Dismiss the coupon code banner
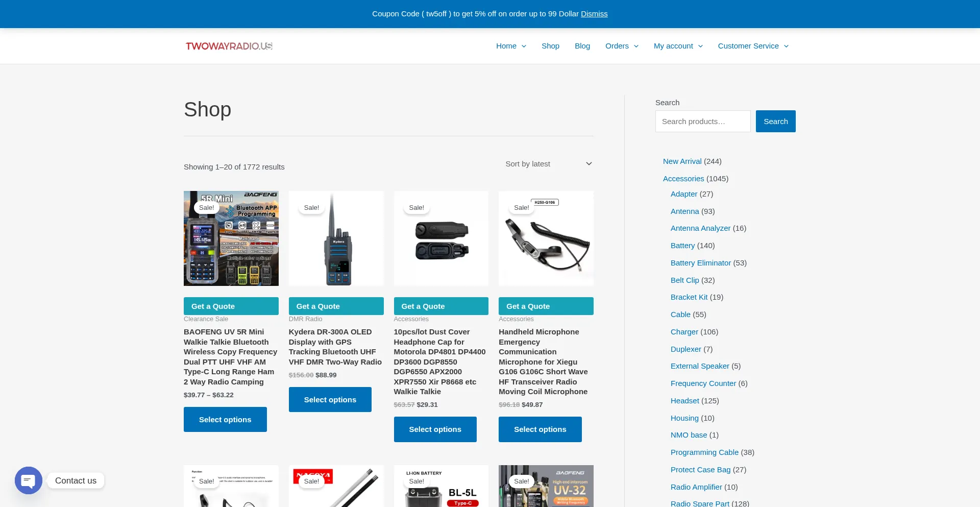The width and height of the screenshot is (980, 507). (x=594, y=14)
